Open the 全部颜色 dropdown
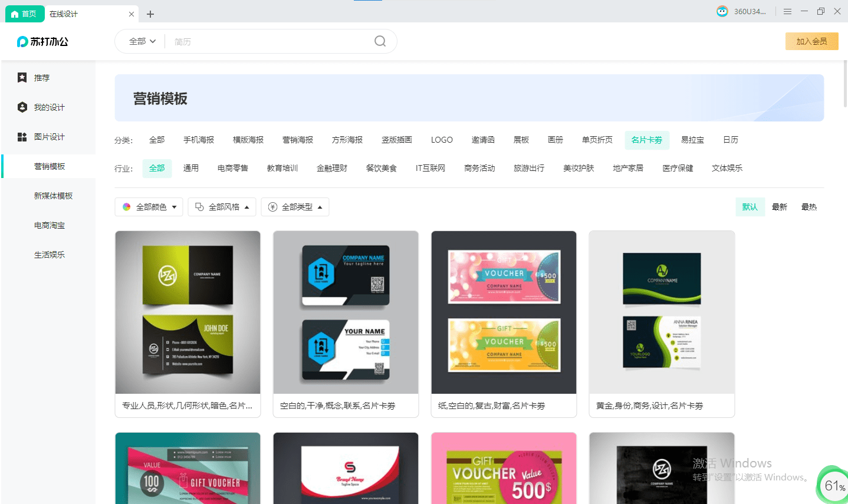848x504 pixels. click(149, 207)
